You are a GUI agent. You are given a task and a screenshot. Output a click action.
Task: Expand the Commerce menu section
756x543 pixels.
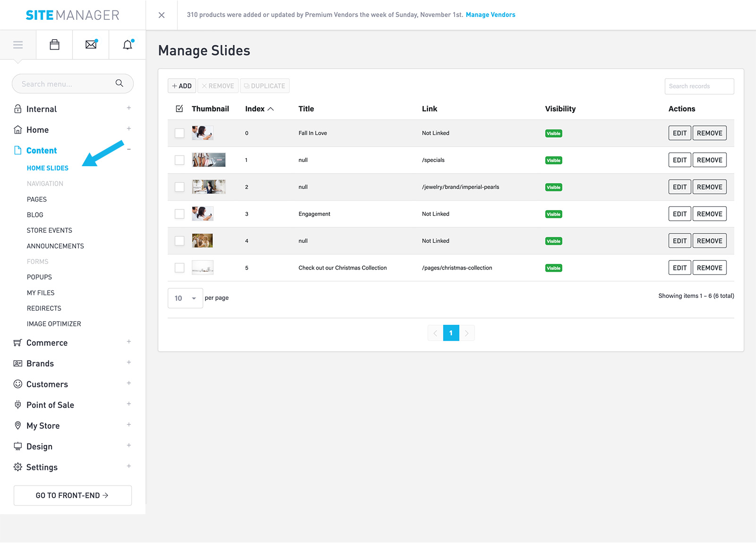129,342
